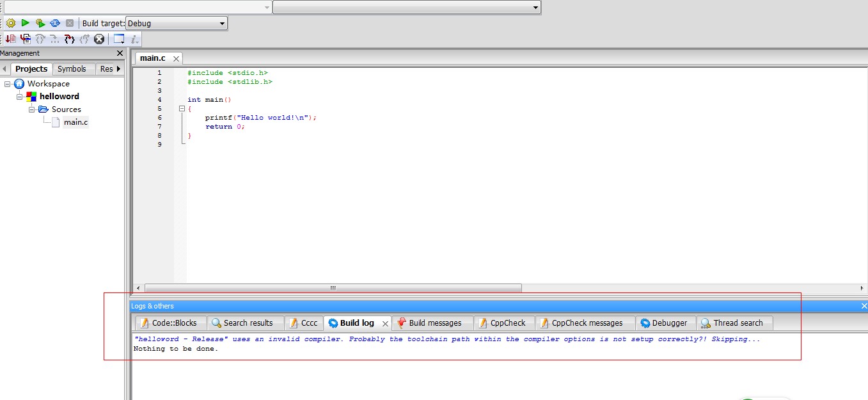Image resolution: width=868 pixels, height=400 pixels.
Task: Open the Code::Blocks log tab
Action: (170, 323)
